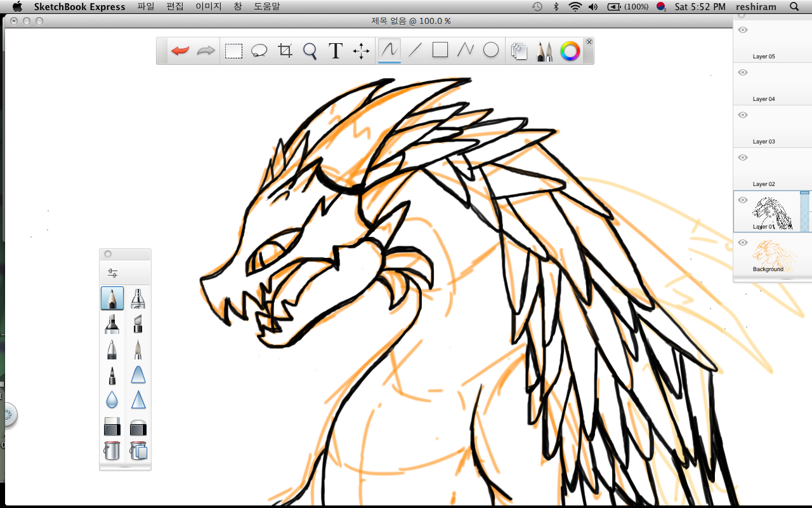812x508 pixels.
Task: Select Layer 05 in layers panel
Action: pos(764,43)
